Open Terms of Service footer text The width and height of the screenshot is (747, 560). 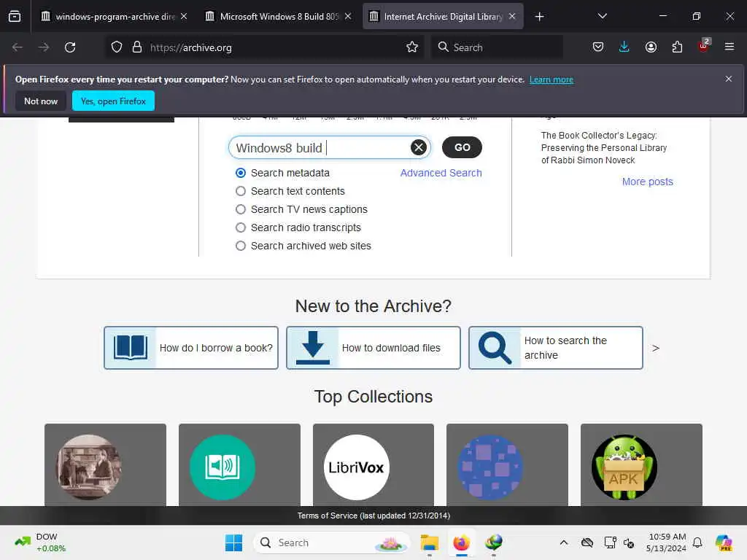coord(373,516)
